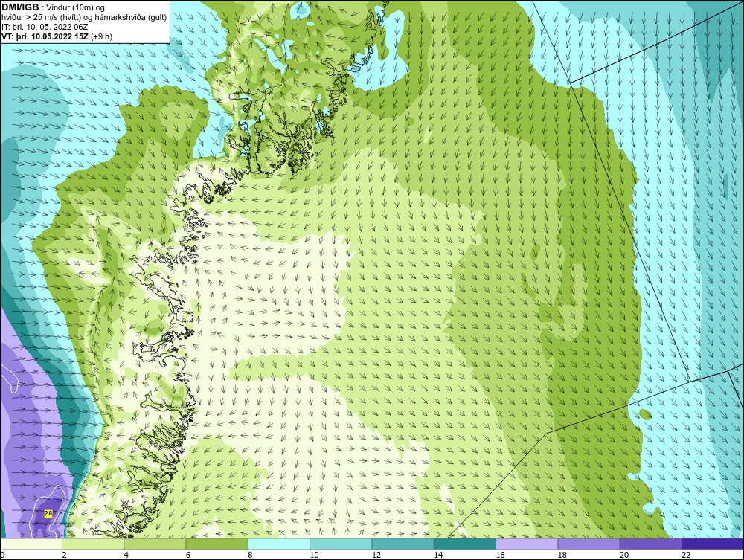744x560 pixels.
Task: Select the 10–12 m/s turquoise swatch
Action: [x=341, y=544]
